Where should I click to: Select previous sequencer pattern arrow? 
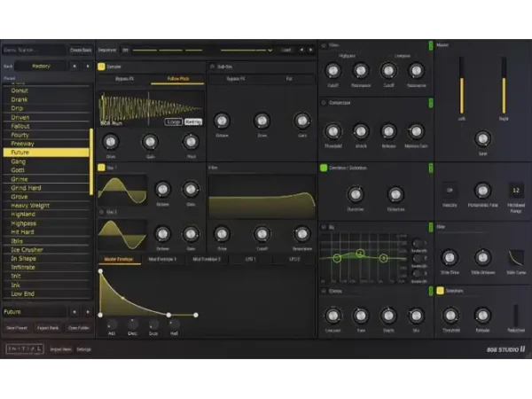tap(301, 50)
